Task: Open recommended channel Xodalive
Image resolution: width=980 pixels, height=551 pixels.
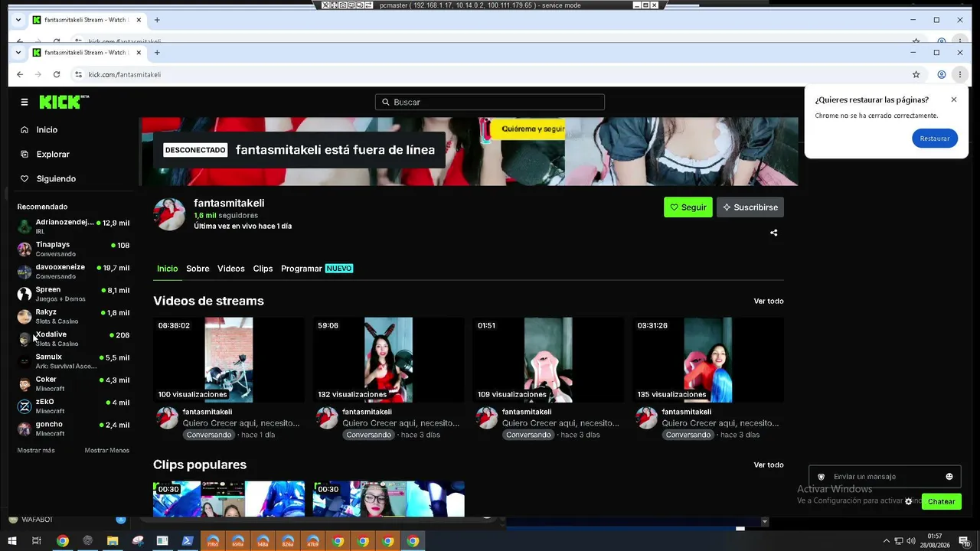Action: (73, 338)
